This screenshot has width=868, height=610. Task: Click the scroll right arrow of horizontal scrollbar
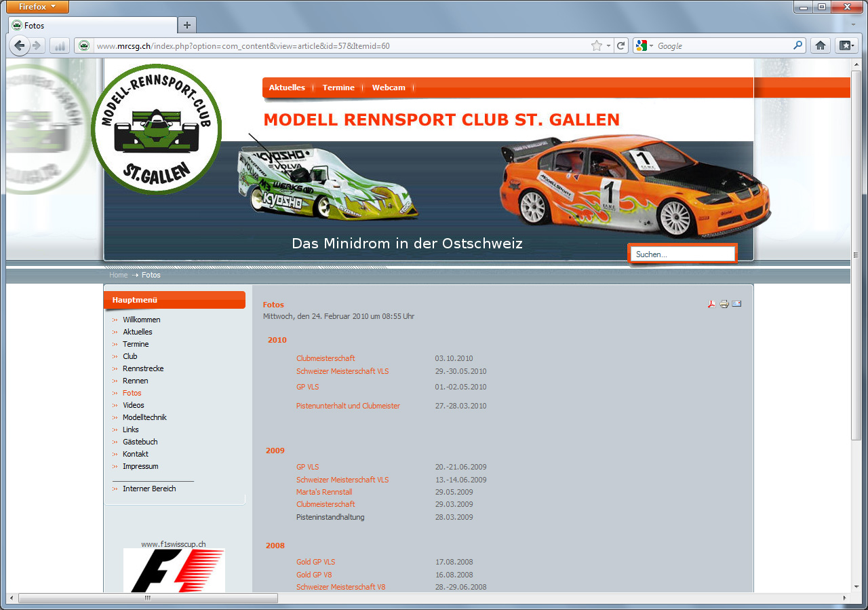(844, 598)
